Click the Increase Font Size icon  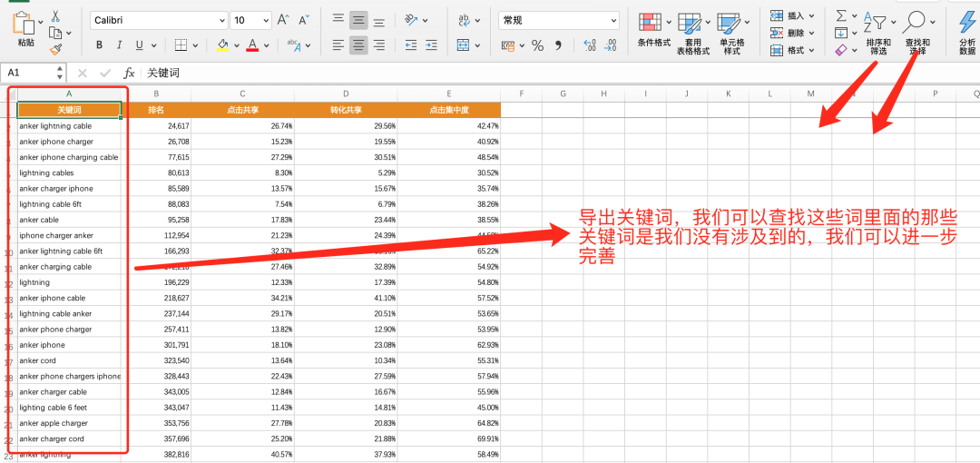tap(283, 20)
